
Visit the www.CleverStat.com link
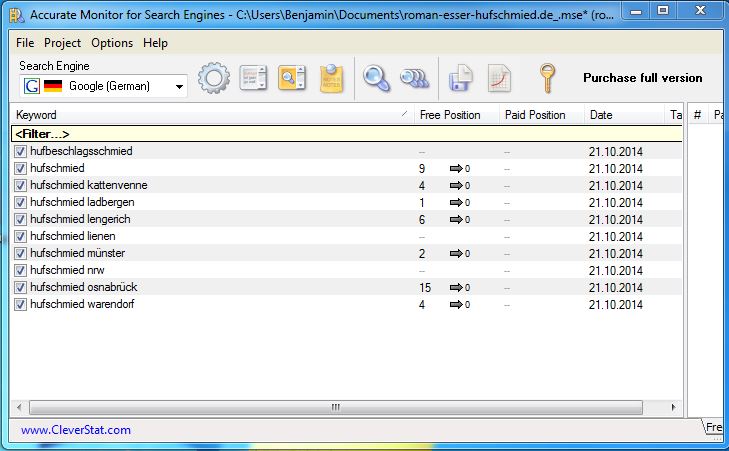(x=76, y=430)
